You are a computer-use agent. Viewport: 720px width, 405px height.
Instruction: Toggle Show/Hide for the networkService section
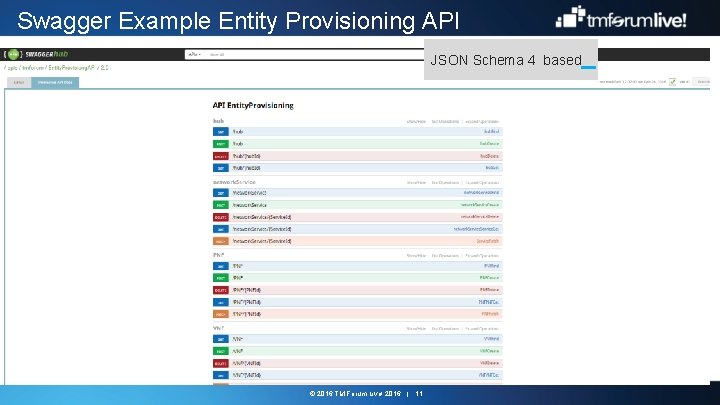point(416,183)
